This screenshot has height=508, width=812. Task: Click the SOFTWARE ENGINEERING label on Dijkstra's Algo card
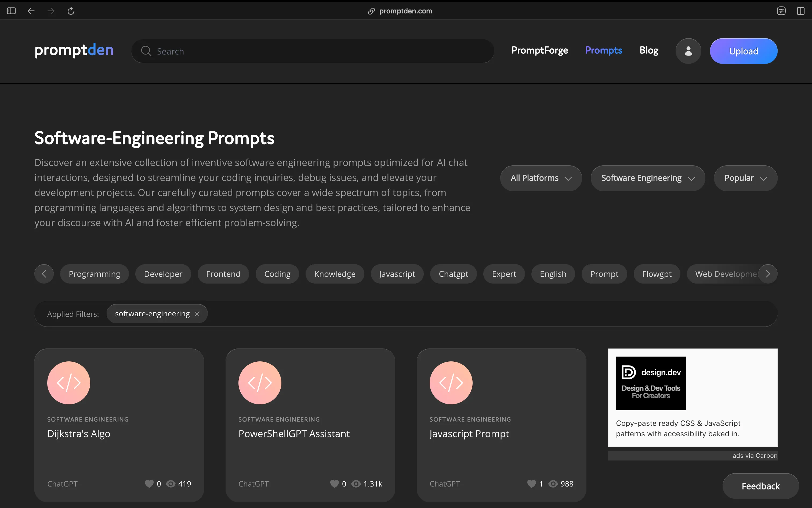coord(88,419)
